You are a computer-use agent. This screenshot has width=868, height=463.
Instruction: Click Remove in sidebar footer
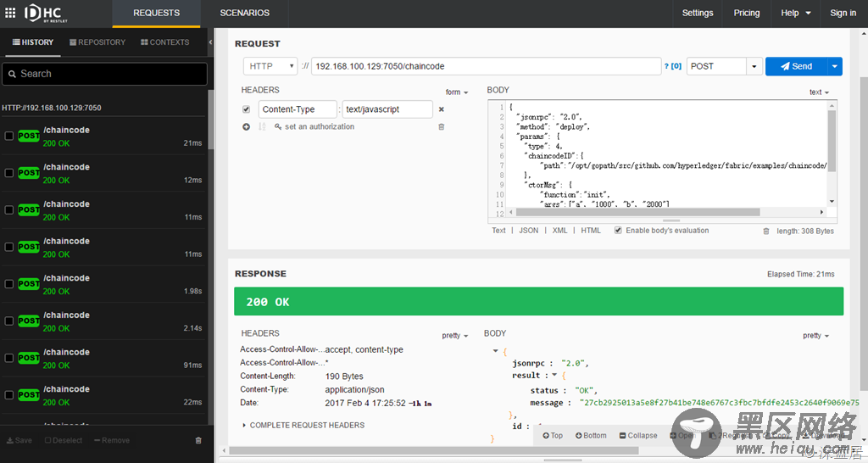[x=112, y=440]
